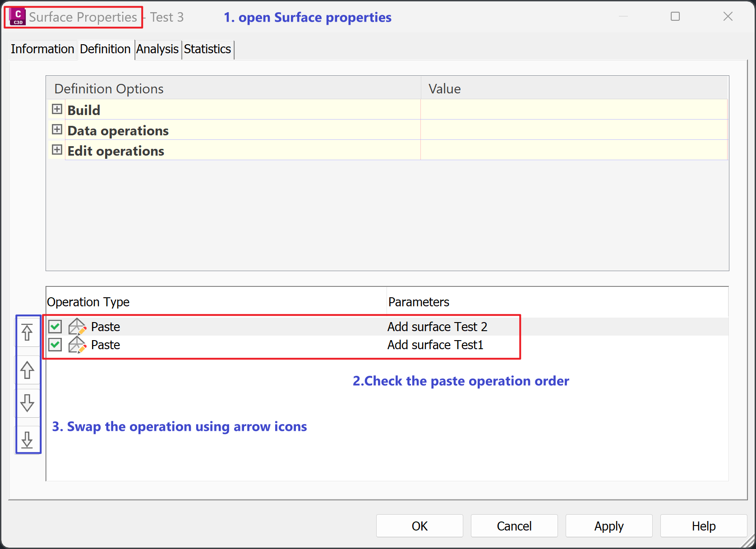
Task: Uncheck the Paste operation for Add surface Test 2
Action: pyautogui.click(x=54, y=326)
